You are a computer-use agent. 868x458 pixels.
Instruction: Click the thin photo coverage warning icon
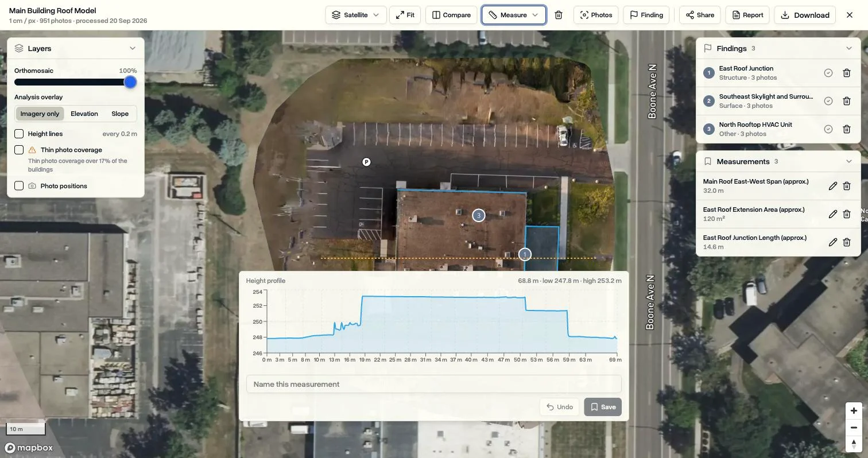(x=32, y=150)
